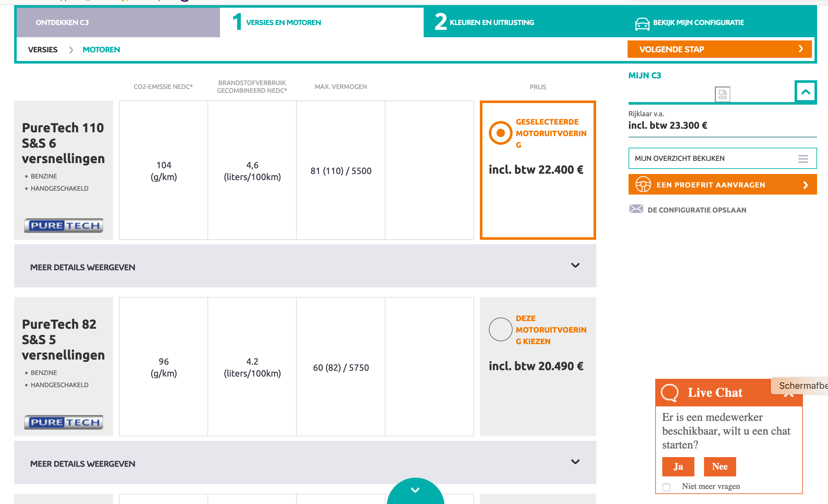Open Mijn overzicht via the list icon

804,158
